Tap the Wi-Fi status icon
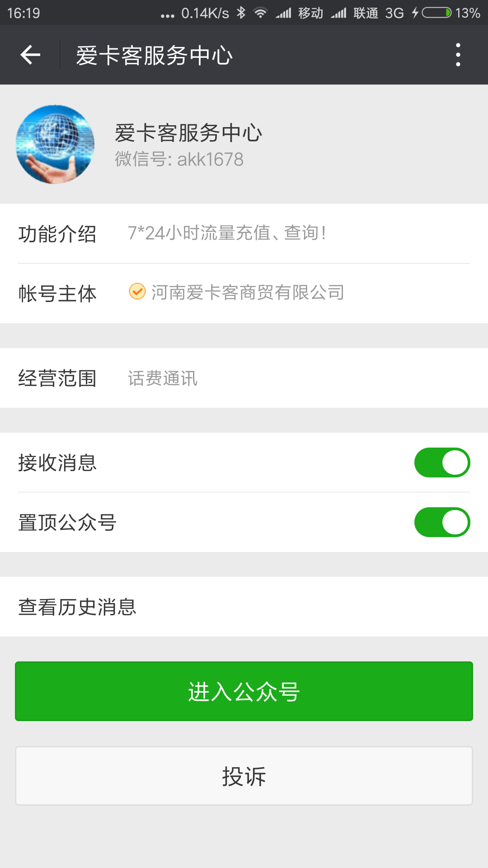This screenshot has width=488, height=868. (x=260, y=13)
